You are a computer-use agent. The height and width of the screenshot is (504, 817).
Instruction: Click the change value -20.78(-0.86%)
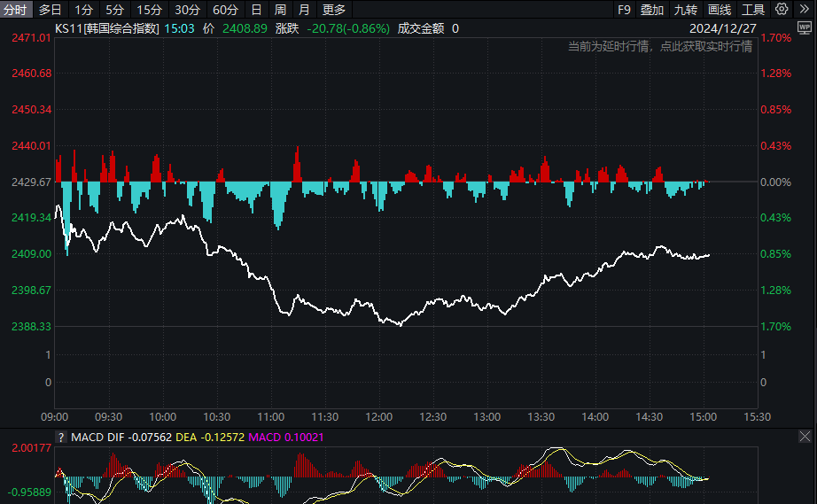click(348, 28)
